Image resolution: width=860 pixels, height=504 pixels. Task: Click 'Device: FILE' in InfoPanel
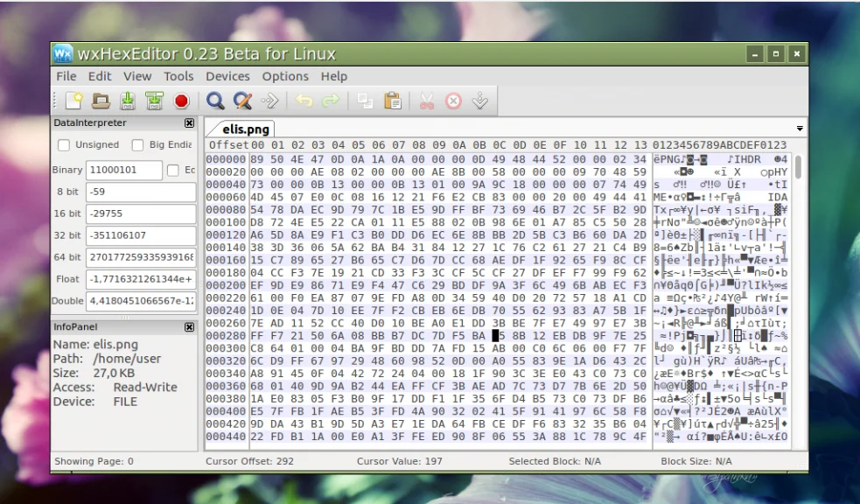(x=95, y=402)
